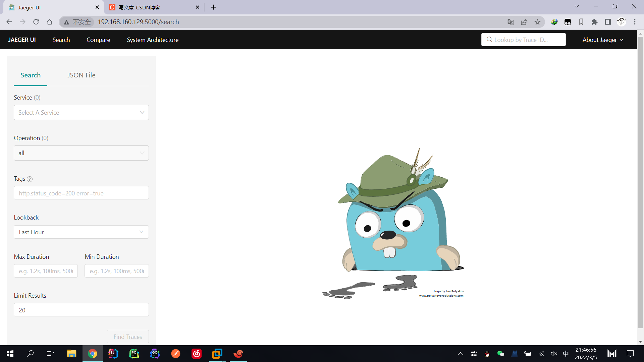Click the translate page icon
Screen dimensions: 644x362
[511, 22]
